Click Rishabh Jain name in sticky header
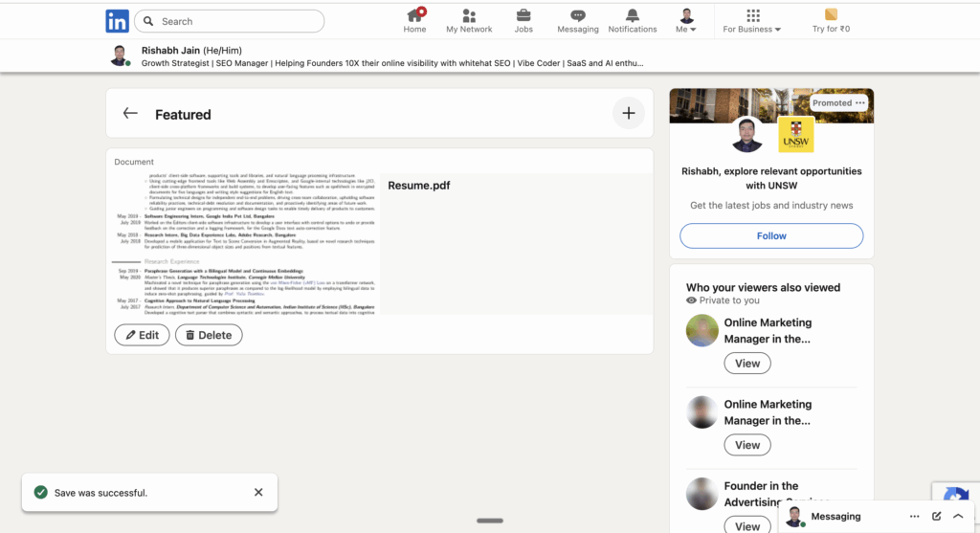980x533 pixels. coord(170,50)
